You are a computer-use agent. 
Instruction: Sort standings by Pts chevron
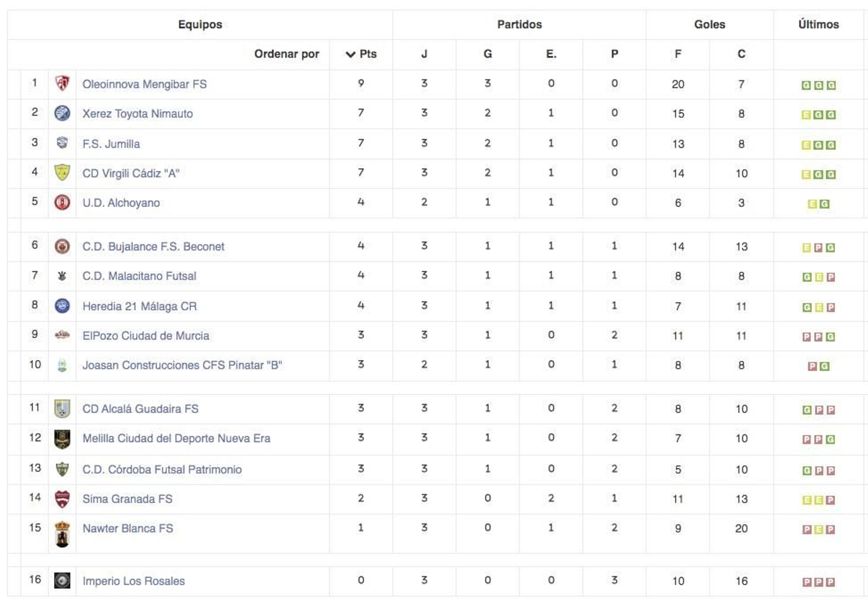coord(350,54)
